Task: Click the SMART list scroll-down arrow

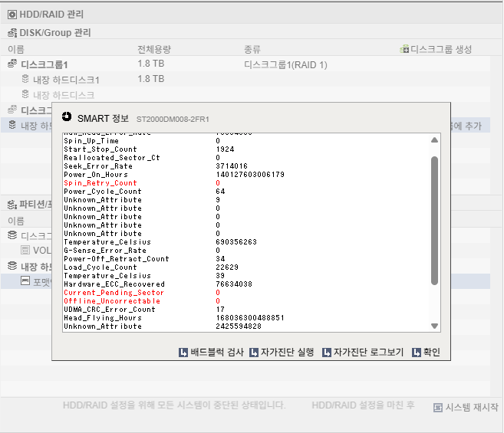Action: pos(434,326)
